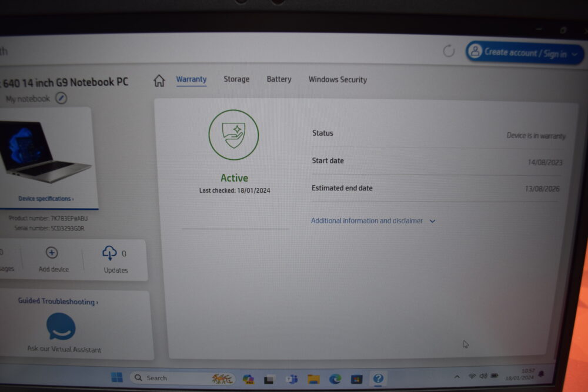Edit the My notebook nickname
Image resolution: width=588 pixels, height=392 pixels.
pos(61,98)
